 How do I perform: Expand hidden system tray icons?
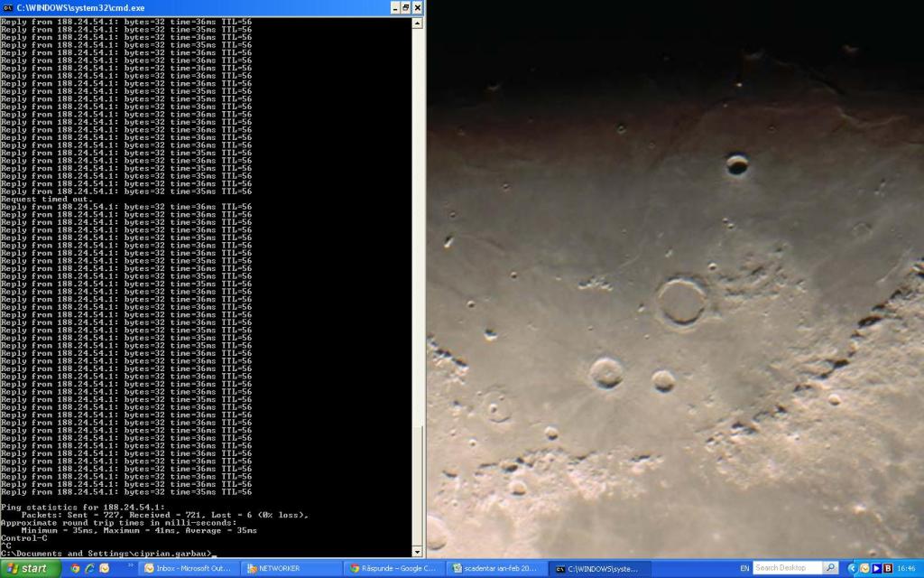pos(852,568)
